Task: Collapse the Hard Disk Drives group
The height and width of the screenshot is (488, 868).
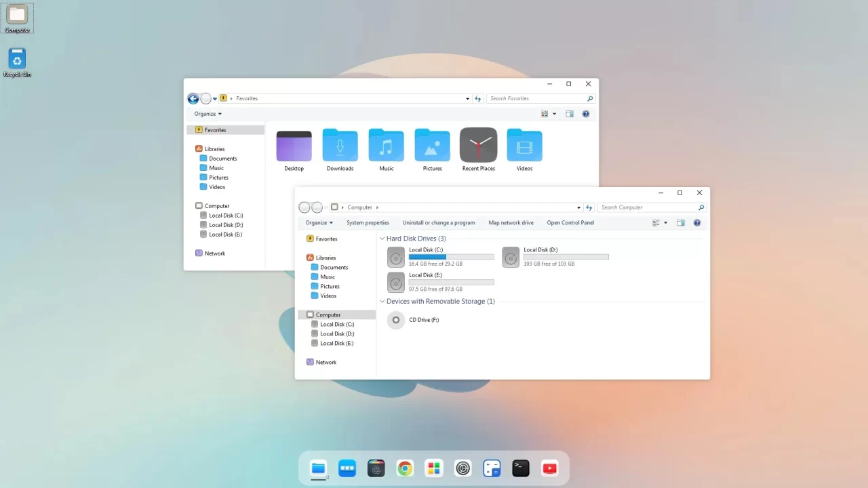Action: coord(382,239)
